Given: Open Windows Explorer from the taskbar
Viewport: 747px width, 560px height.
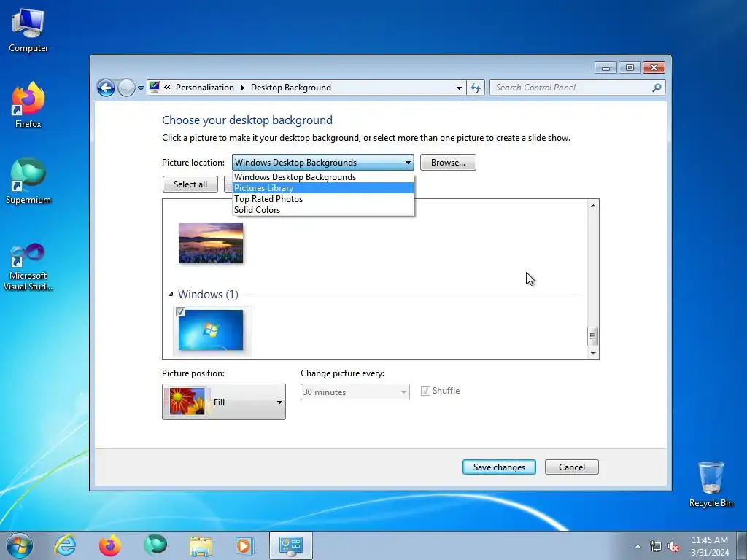Looking at the screenshot, I should click(x=201, y=545).
